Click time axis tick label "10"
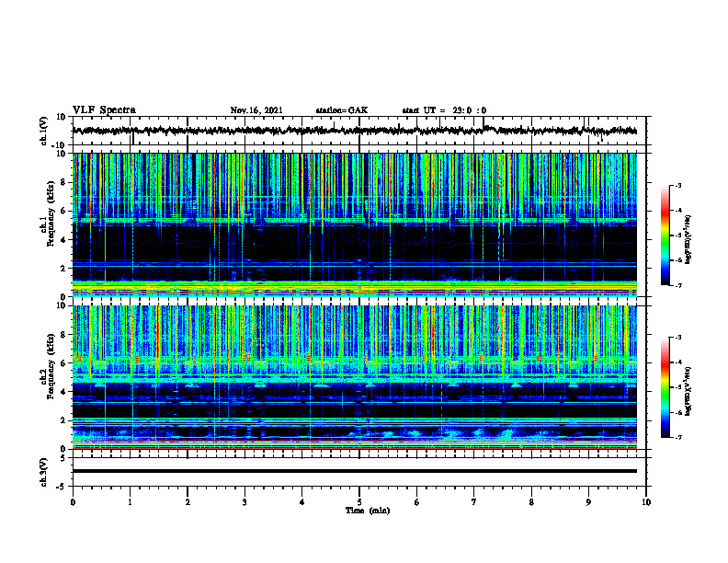This screenshot has height=563, width=728. (x=646, y=502)
